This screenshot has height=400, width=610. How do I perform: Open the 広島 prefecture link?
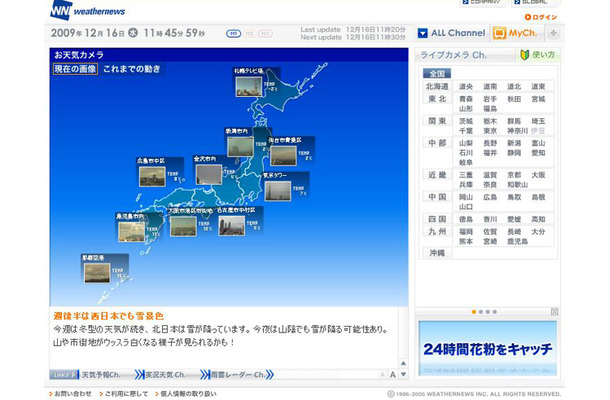[x=490, y=197]
